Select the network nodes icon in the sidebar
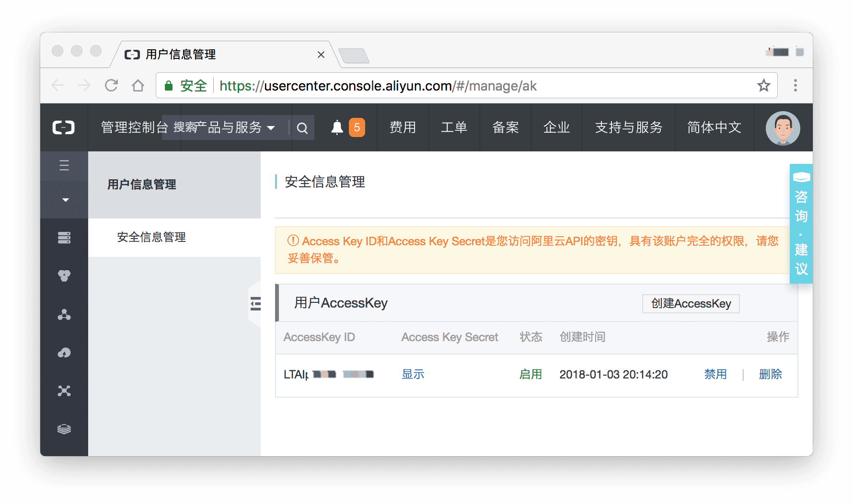 (x=64, y=314)
